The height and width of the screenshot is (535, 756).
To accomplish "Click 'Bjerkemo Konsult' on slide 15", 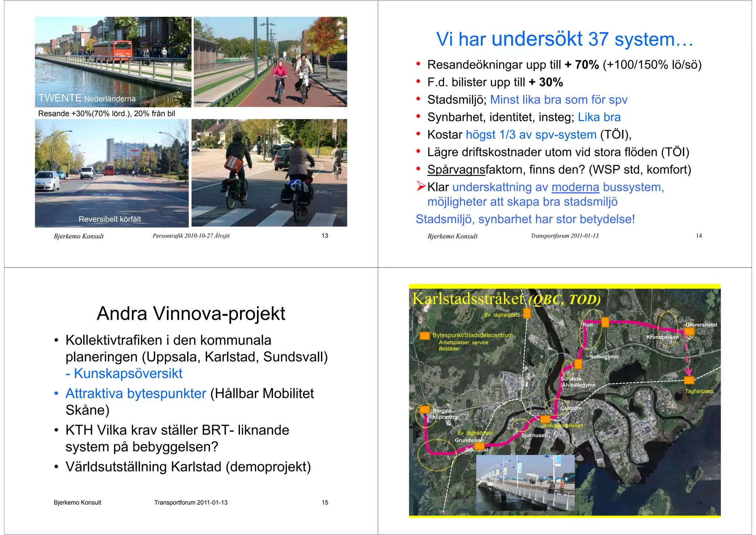I will click(x=77, y=502).
